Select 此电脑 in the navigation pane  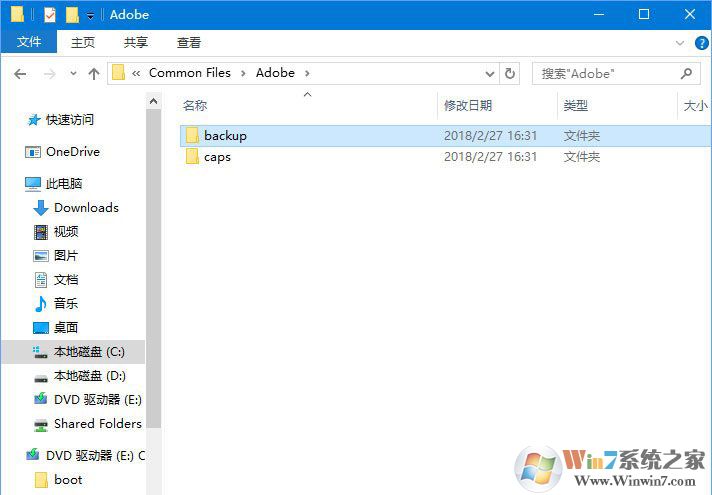(64, 183)
